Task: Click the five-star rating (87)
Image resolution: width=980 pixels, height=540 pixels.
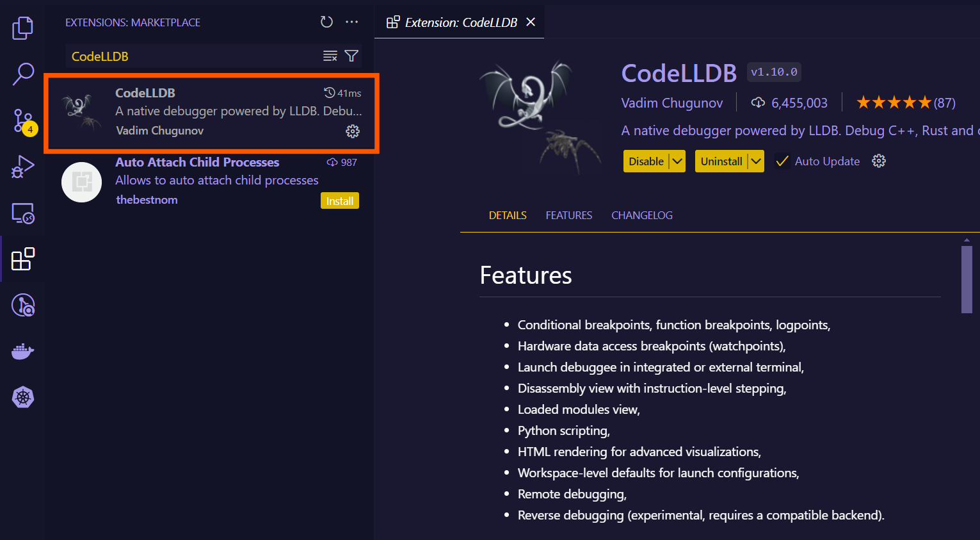Action: click(x=906, y=102)
